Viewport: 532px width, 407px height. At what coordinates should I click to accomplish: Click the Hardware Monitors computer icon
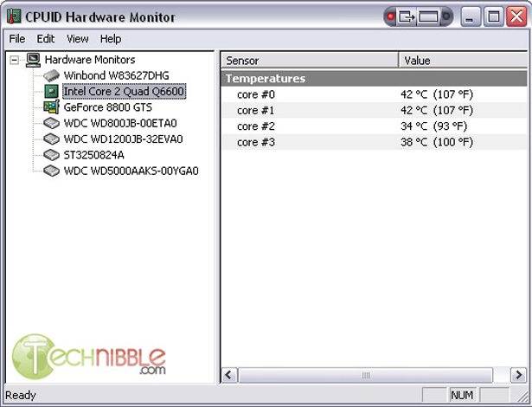point(33,60)
